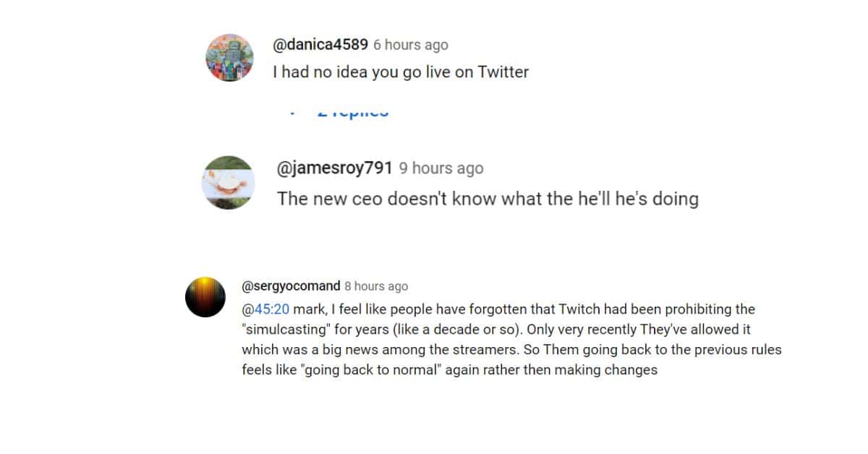Open permalink via 8 hours ago timestamp
The height and width of the screenshot is (454, 868).
click(x=376, y=286)
